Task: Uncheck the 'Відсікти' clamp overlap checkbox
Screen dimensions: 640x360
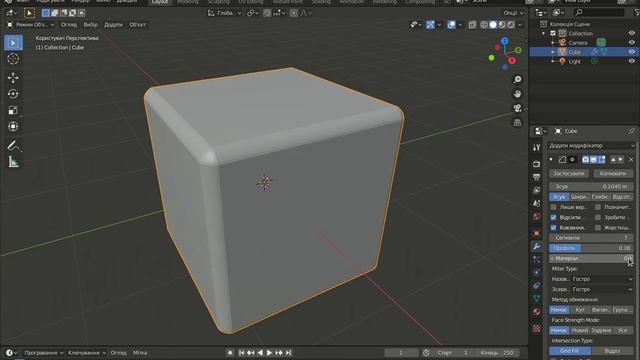Action: click(x=553, y=217)
